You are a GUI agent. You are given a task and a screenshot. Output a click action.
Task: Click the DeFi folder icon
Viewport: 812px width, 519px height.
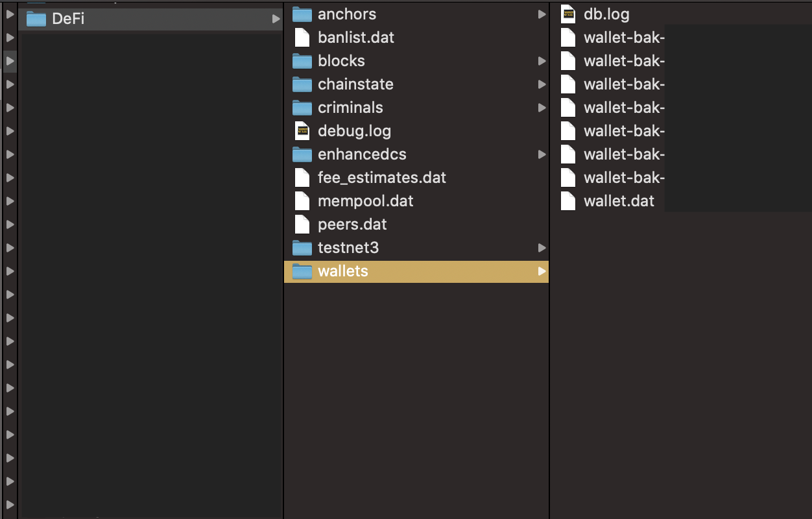pyautogui.click(x=36, y=19)
